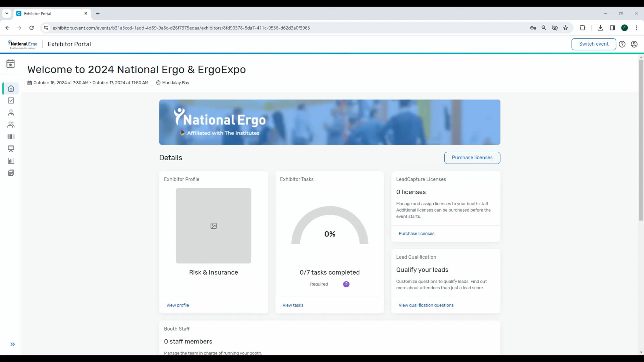Click the View profile link
644x362 pixels.
(177, 305)
